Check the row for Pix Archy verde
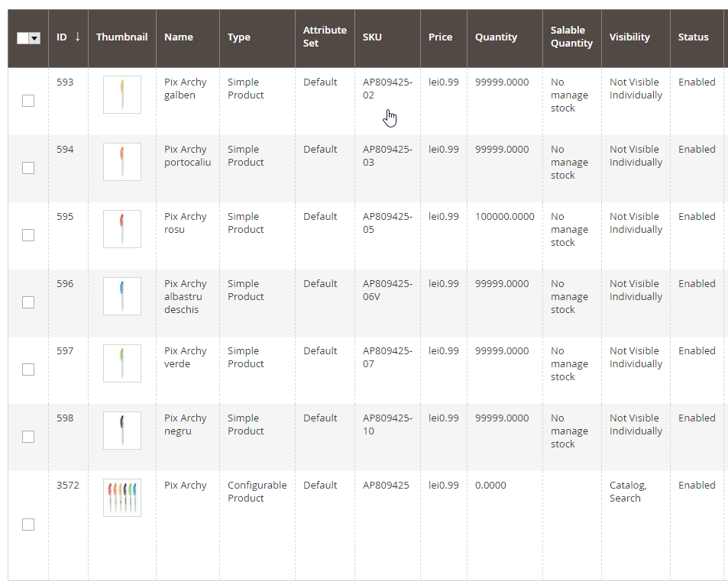This screenshot has width=728, height=581. coord(28,370)
